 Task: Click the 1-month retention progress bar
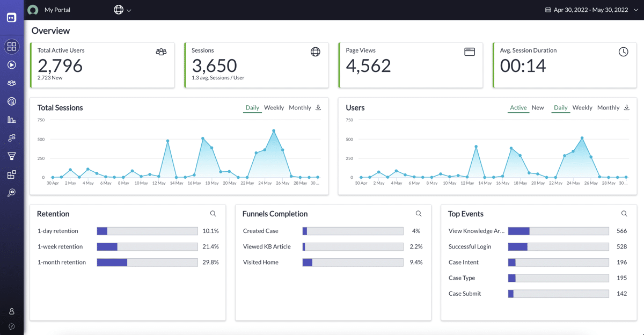coord(147,262)
